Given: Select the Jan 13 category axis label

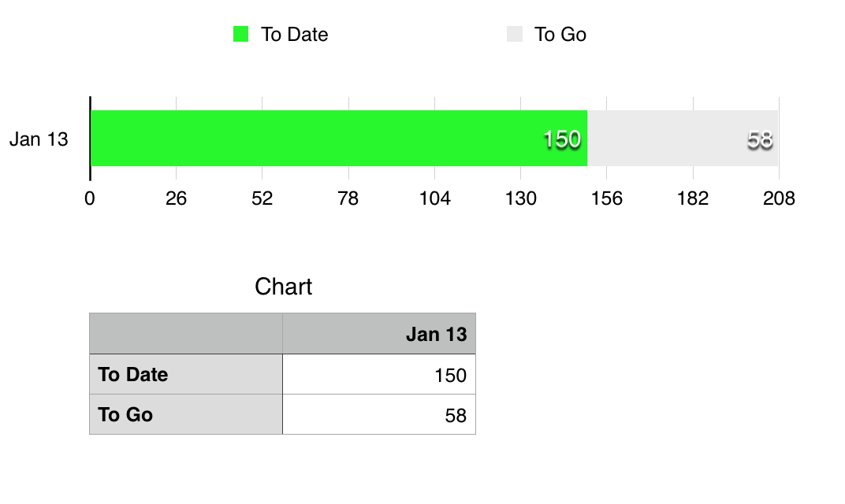Looking at the screenshot, I should [39, 139].
